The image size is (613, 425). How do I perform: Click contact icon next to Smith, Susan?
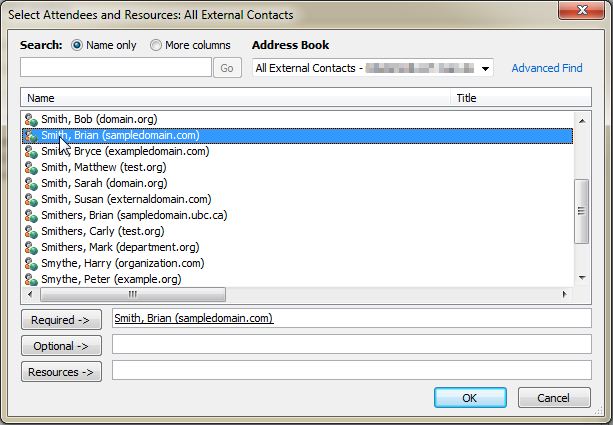tap(31, 199)
